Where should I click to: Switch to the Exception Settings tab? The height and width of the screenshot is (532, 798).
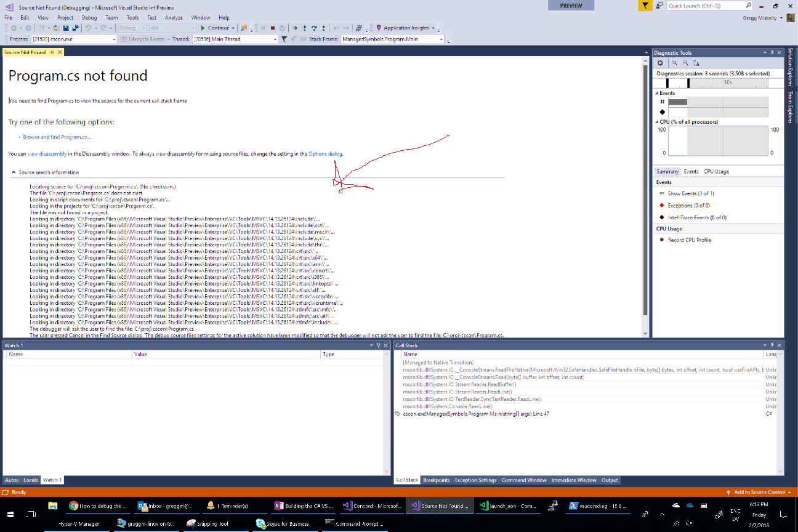(475, 480)
